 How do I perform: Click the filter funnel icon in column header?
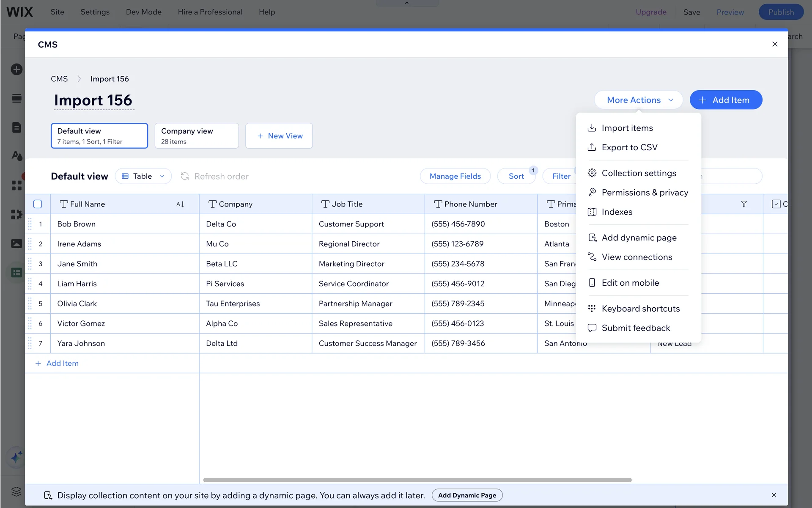pos(744,204)
